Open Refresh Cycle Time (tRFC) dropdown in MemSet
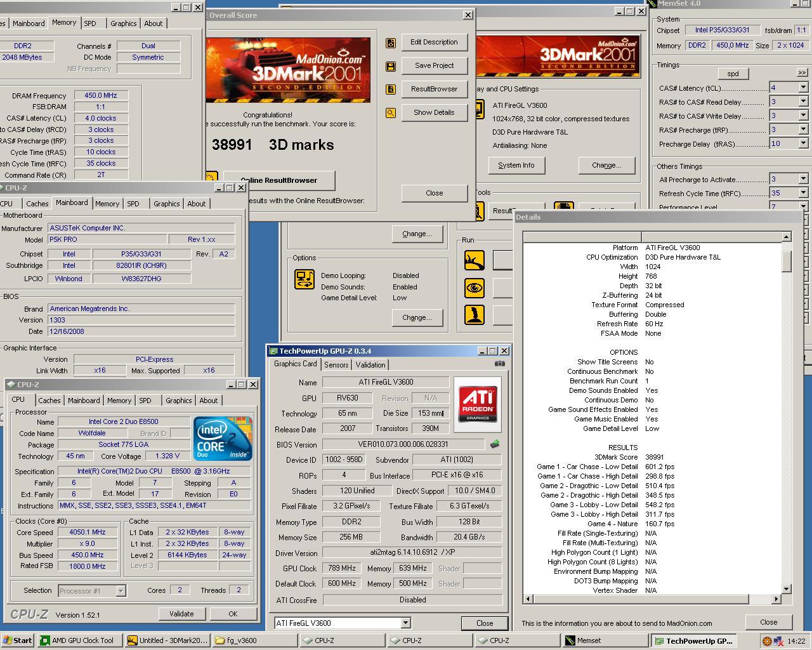 [803, 193]
